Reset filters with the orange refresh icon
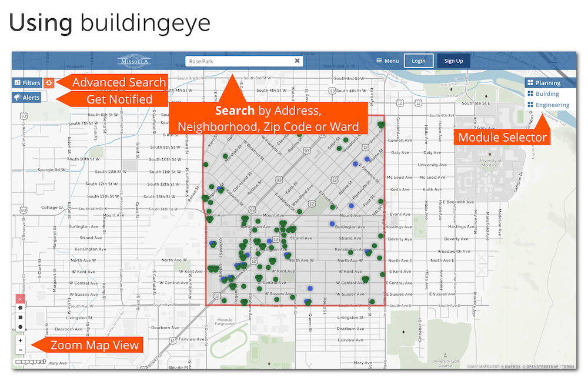Viewport: 588px width, 391px height. click(x=49, y=83)
